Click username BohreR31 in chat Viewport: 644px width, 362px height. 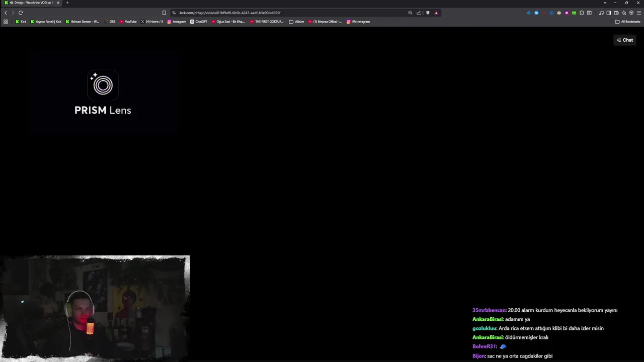click(x=485, y=346)
